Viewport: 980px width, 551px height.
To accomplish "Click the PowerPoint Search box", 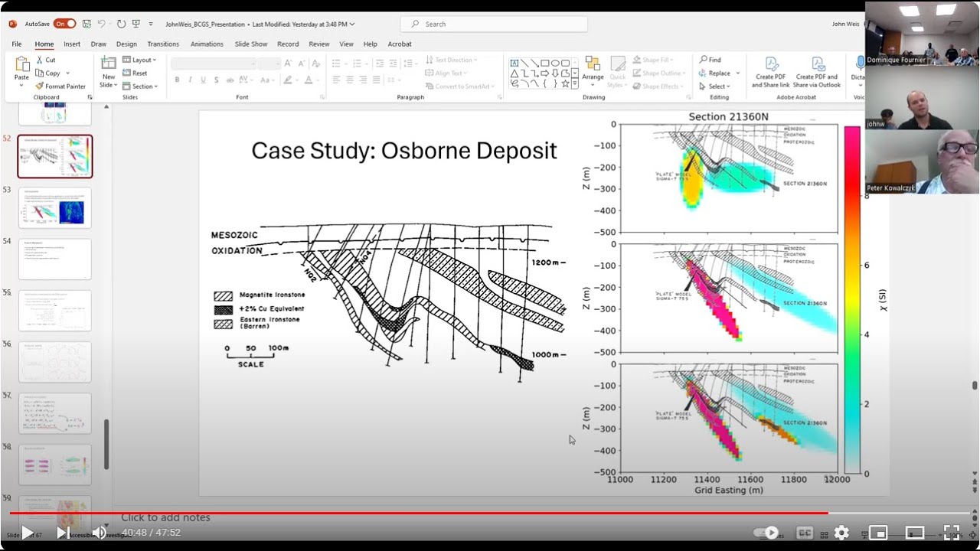I will click(x=494, y=24).
